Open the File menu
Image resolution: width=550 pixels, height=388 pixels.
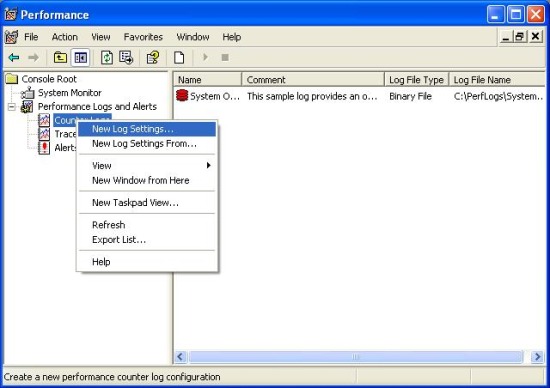(31, 37)
